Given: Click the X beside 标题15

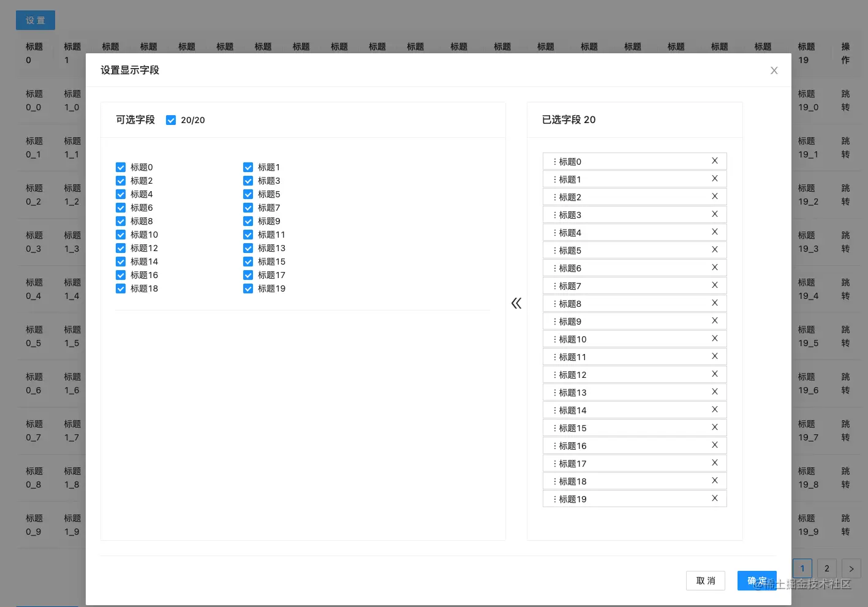Looking at the screenshot, I should [x=714, y=428].
